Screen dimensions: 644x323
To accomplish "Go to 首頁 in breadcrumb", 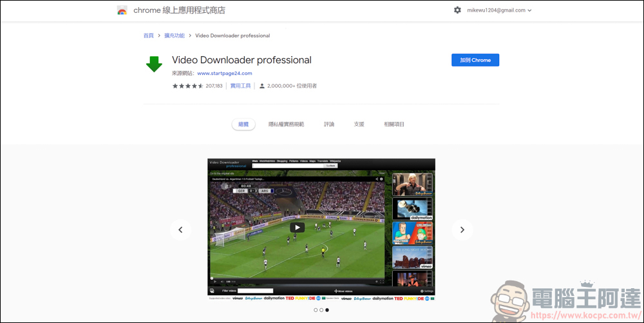I will pyautogui.click(x=148, y=35).
